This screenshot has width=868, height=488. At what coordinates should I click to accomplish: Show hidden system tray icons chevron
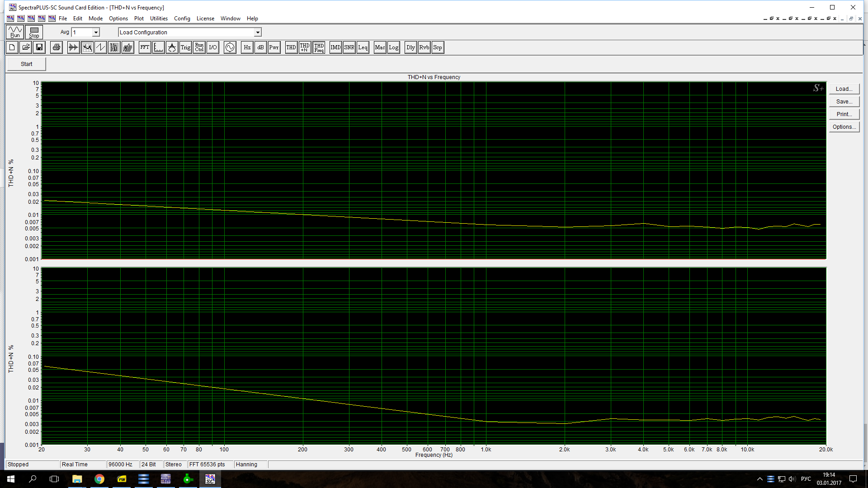(x=759, y=479)
